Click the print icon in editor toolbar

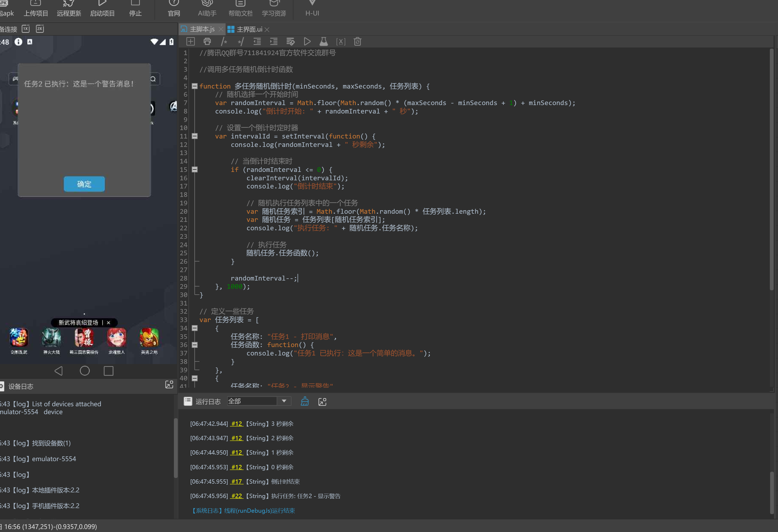pos(207,42)
